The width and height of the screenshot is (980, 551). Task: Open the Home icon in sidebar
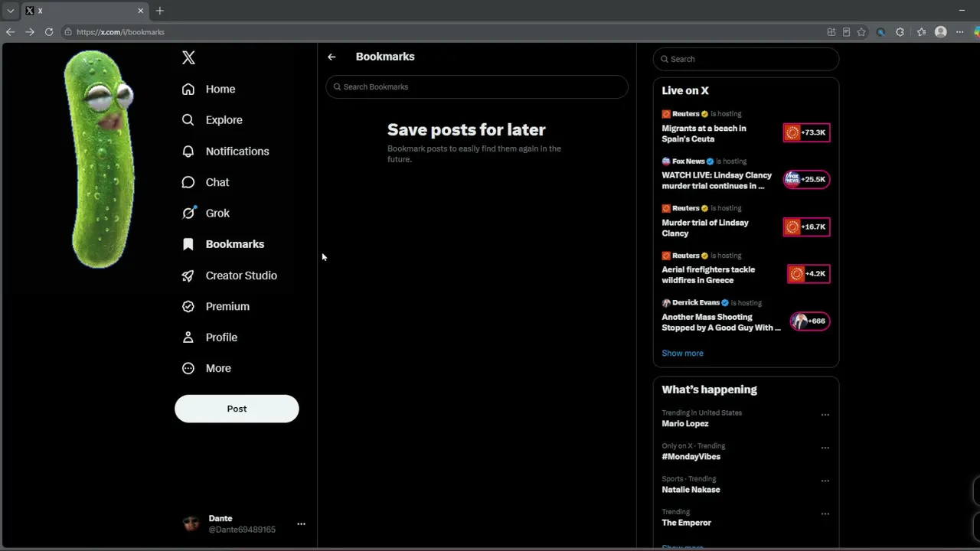(x=188, y=89)
